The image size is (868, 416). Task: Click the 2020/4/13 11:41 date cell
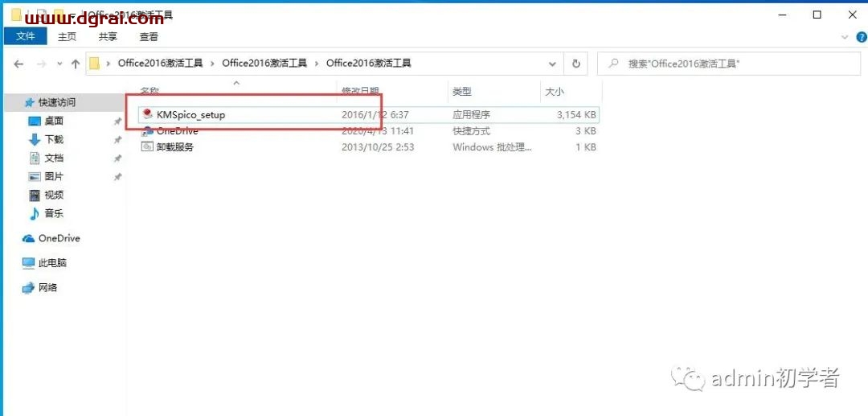[378, 131]
